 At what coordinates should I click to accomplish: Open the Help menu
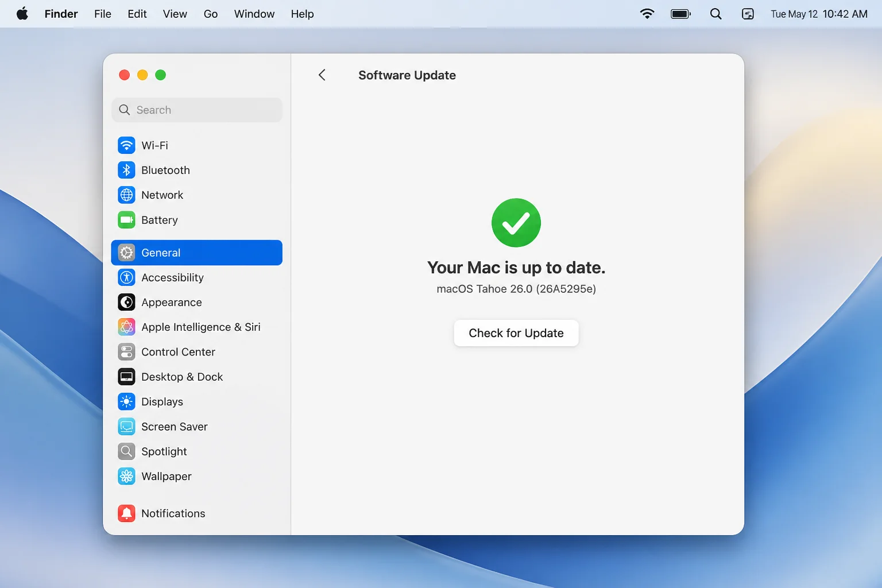302,14
